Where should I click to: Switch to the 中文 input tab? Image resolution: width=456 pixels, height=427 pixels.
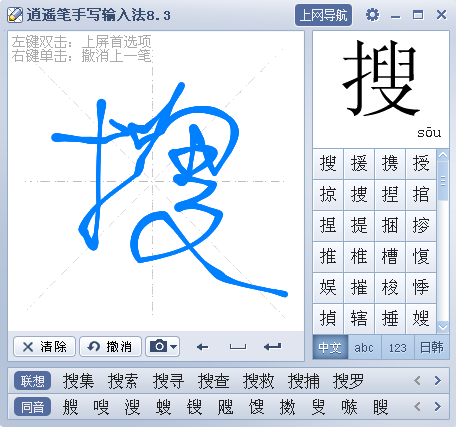click(x=330, y=347)
